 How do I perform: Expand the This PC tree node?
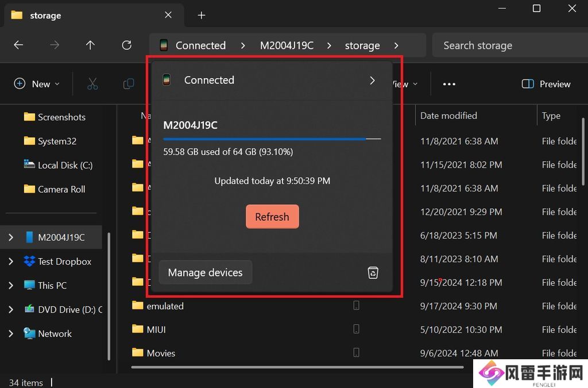pyautogui.click(x=11, y=286)
